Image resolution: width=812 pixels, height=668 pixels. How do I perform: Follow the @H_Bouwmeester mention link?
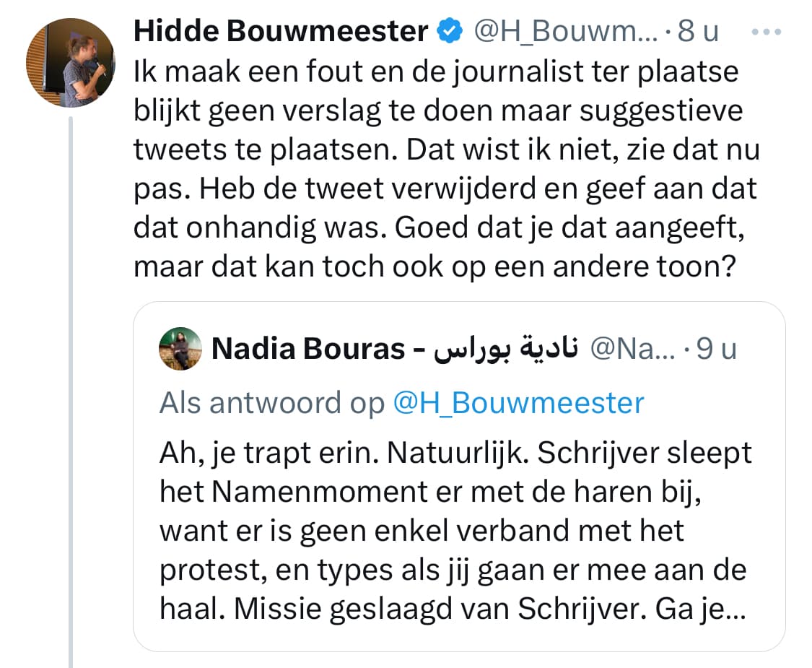518,403
